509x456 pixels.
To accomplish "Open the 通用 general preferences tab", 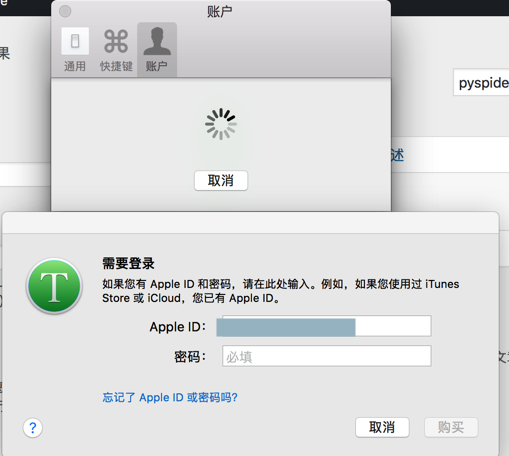I will coord(75,50).
